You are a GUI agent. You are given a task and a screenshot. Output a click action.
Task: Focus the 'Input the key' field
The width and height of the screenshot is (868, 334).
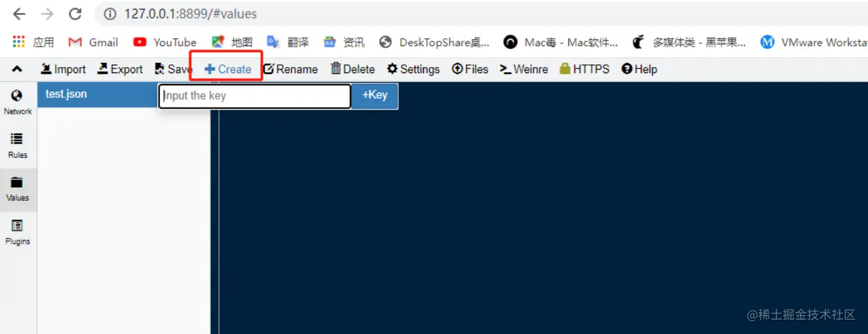pyautogui.click(x=255, y=96)
